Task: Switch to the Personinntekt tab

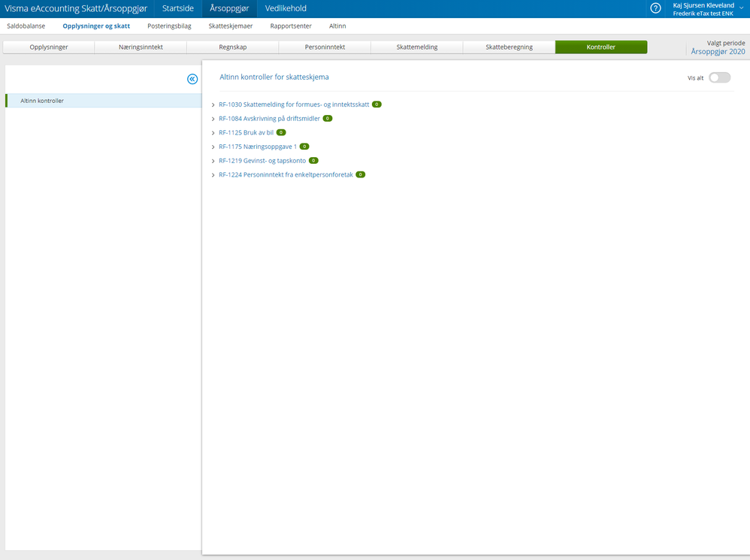Action: point(325,47)
